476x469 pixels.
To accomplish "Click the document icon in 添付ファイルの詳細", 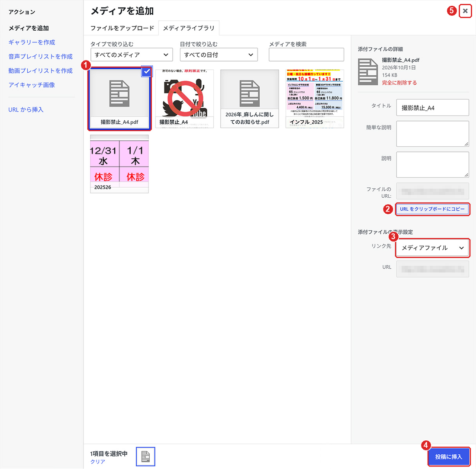I will tap(368, 72).
